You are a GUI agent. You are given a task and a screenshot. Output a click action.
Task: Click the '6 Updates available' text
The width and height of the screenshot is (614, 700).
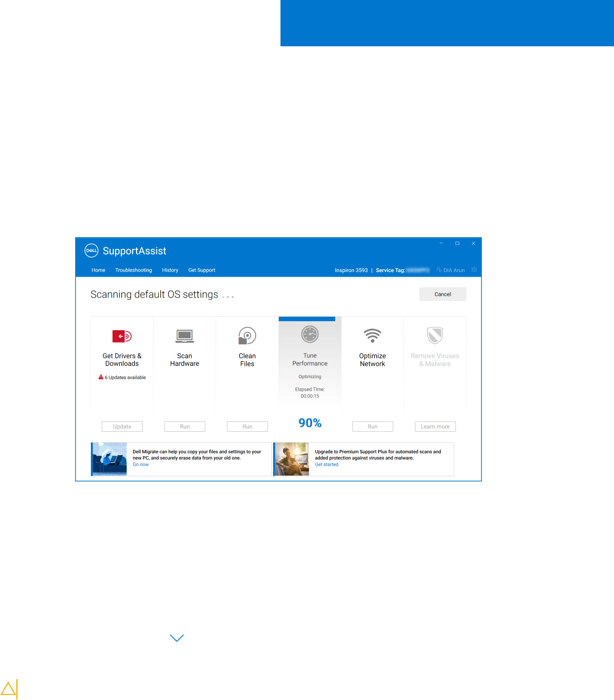(x=125, y=378)
